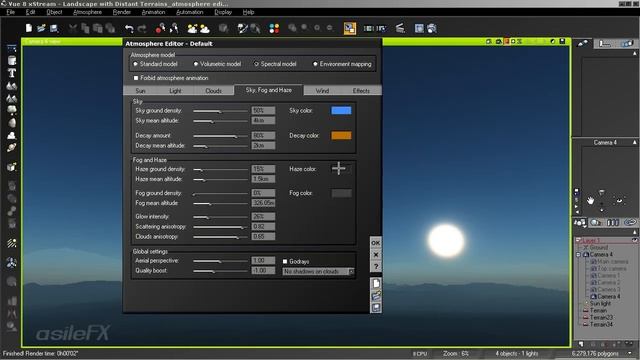Click the light rays icon in sidebar
This screenshot has height=360, width=640.
(12, 243)
